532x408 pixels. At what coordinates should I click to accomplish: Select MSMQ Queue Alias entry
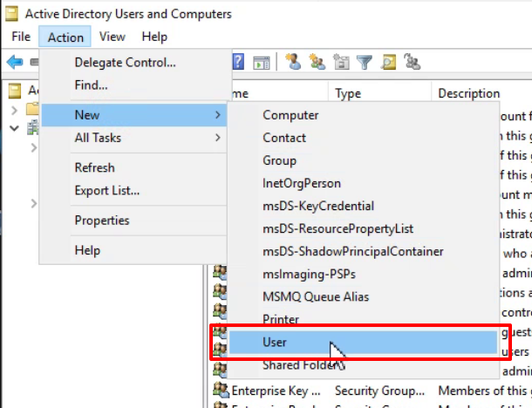363,296
